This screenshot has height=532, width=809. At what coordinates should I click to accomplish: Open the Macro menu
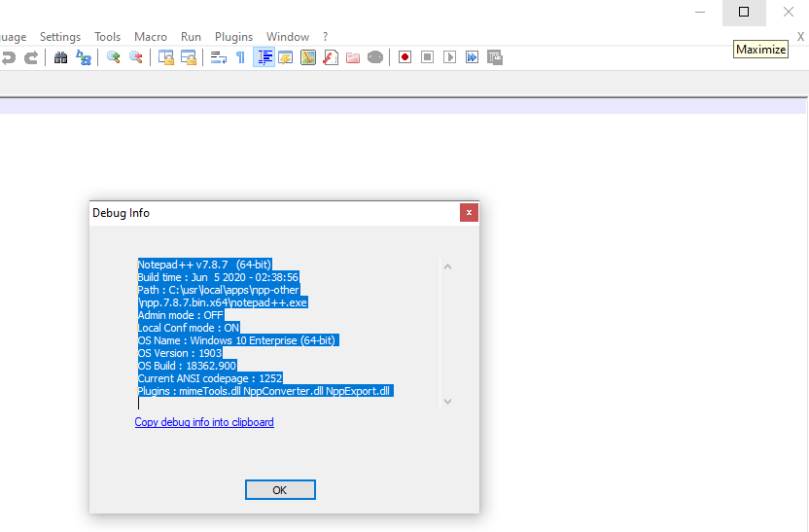click(x=150, y=37)
